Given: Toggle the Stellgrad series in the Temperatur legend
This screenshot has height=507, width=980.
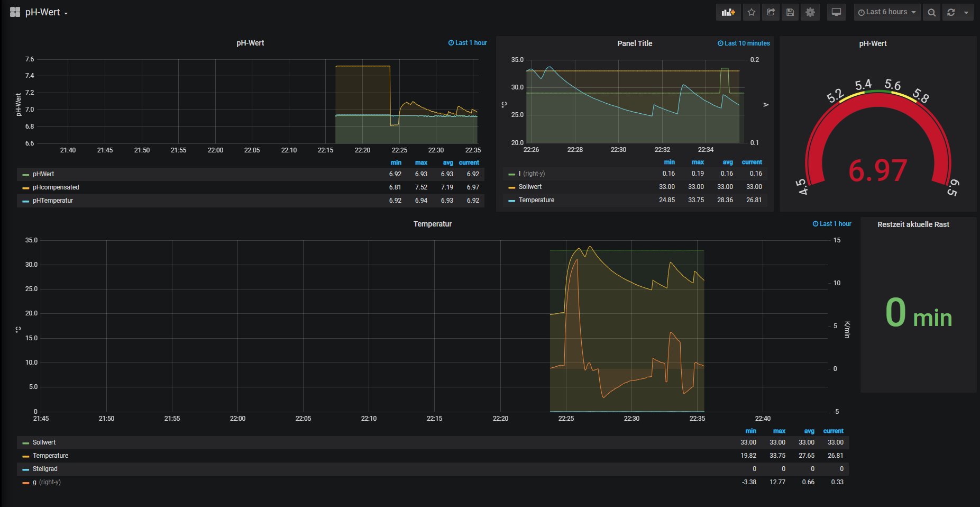Looking at the screenshot, I should (45, 469).
